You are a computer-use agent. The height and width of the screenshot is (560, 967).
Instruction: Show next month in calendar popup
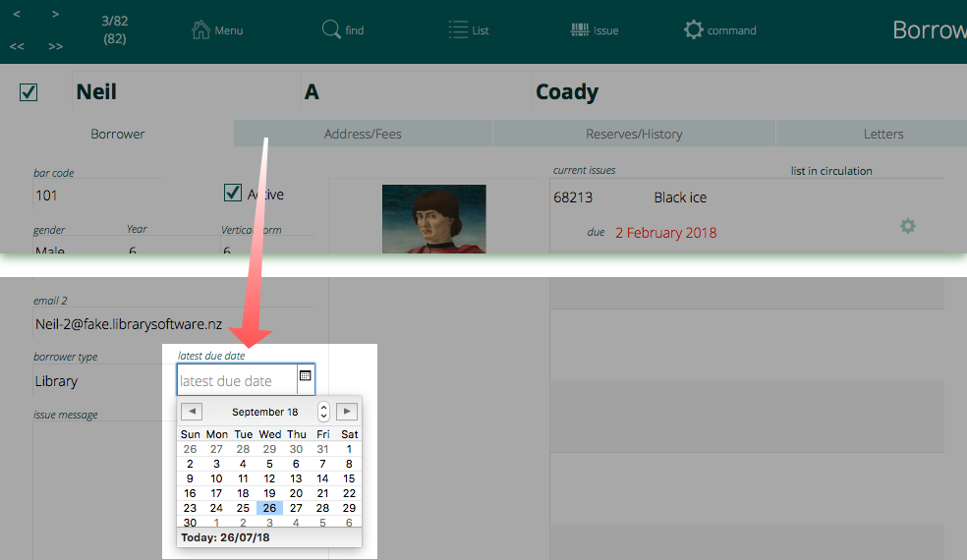pos(346,412)
